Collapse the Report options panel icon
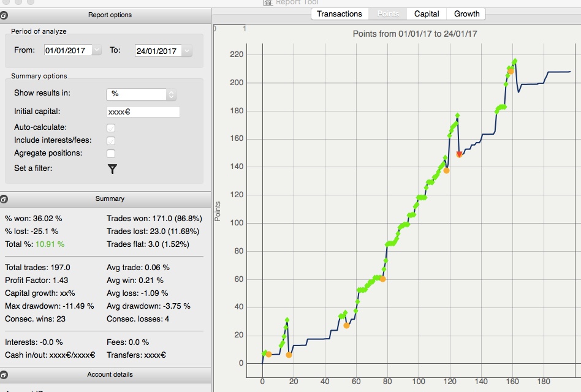Screen dimensions: 581x392 point(3,15)
